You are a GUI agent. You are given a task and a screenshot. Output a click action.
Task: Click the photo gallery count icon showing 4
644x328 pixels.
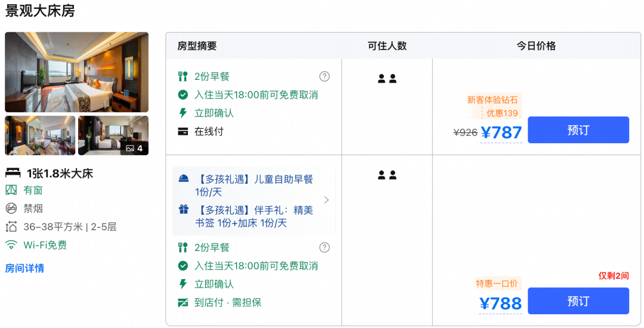pyautogui.click(x=134, y=148)
